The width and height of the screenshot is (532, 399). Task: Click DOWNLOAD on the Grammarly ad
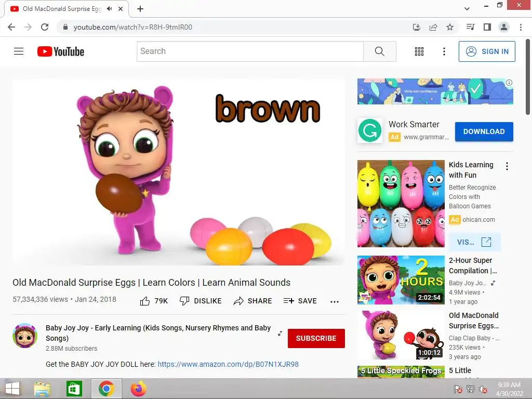(x=484, y=131)
